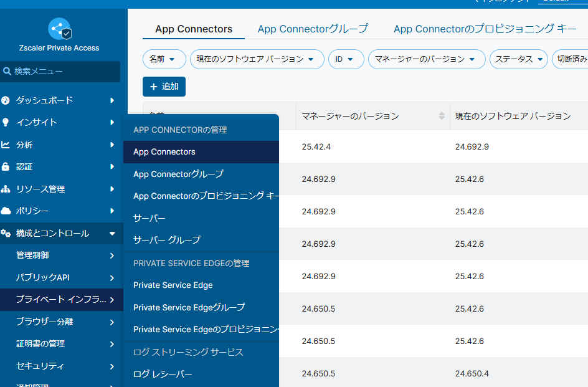Click the 追加 button
Viewport: 588px width, 387px height.
164,87
